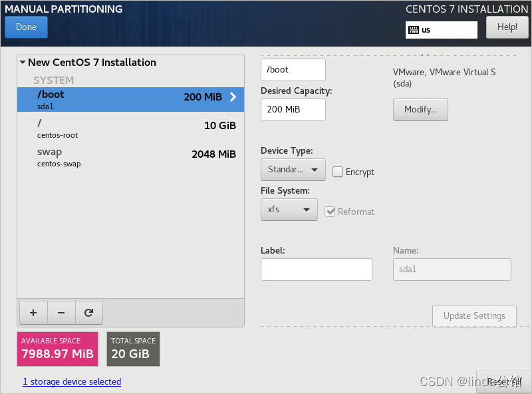The image size is (532, 394).
Task: Focus the mount point field /boot
Action: pyautogui.click(x=293, y=70)
